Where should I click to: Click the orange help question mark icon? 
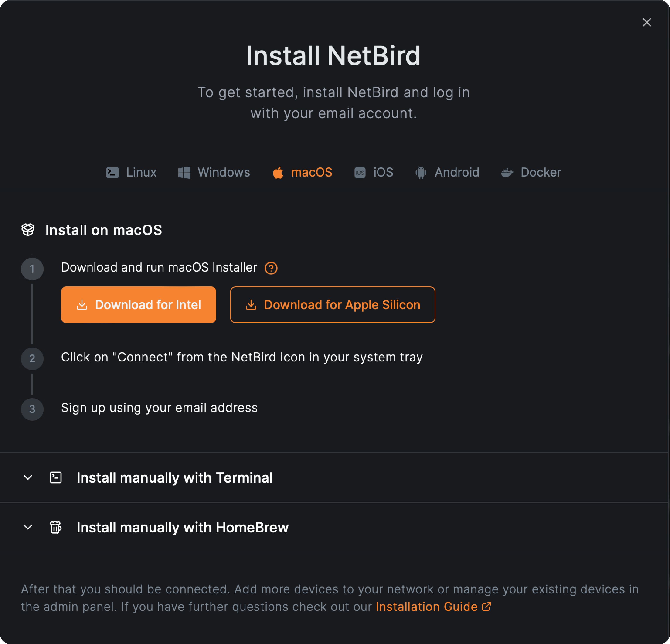[x=271, y=268]
